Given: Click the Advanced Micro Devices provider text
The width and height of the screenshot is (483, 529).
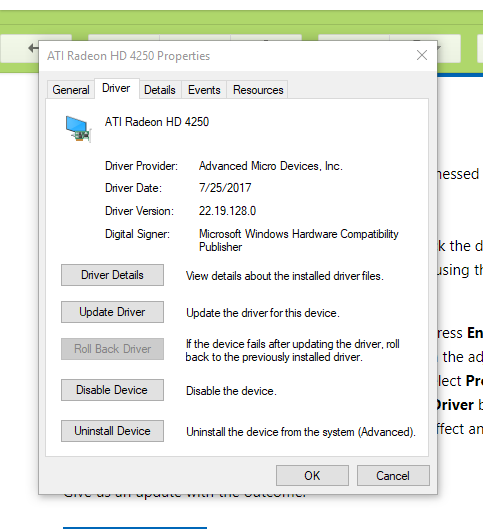Looking at the screenshot, I should (271, 166).
